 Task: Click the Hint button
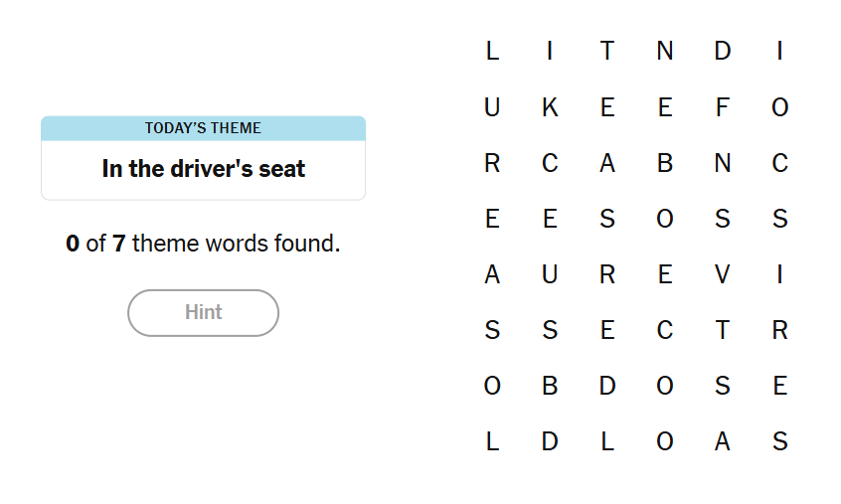click(x=203, y=312)
